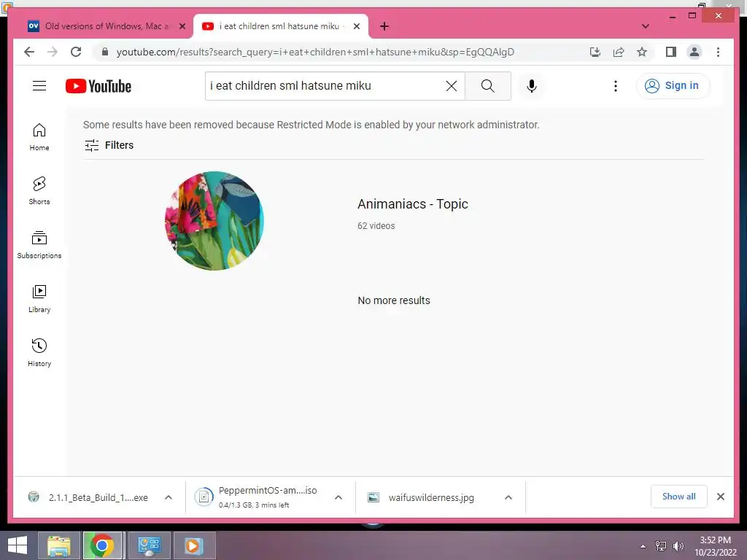
Task: Submit search with magnifier button
Action: (487, 86)
